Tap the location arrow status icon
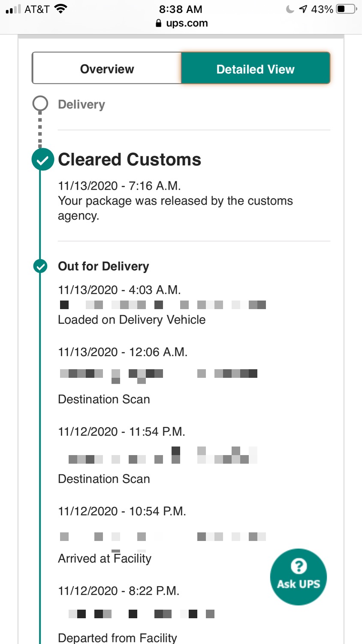Viewport: 362px width, 644px height. click(x=303, y=9)
